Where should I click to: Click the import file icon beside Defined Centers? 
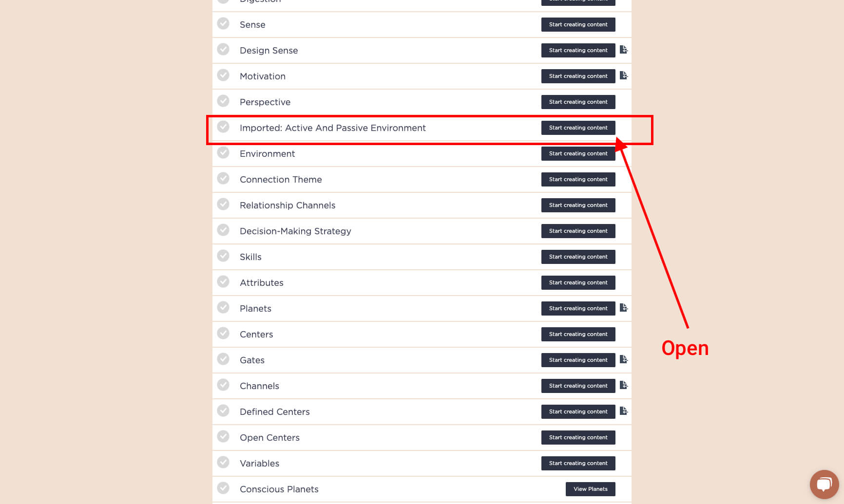tap(624, 411)
